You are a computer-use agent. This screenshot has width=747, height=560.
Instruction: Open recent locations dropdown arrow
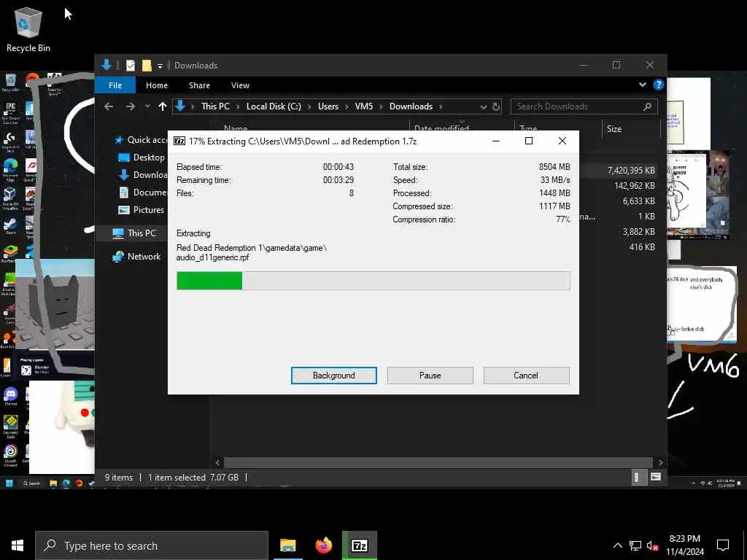click(x=147, y=106)
